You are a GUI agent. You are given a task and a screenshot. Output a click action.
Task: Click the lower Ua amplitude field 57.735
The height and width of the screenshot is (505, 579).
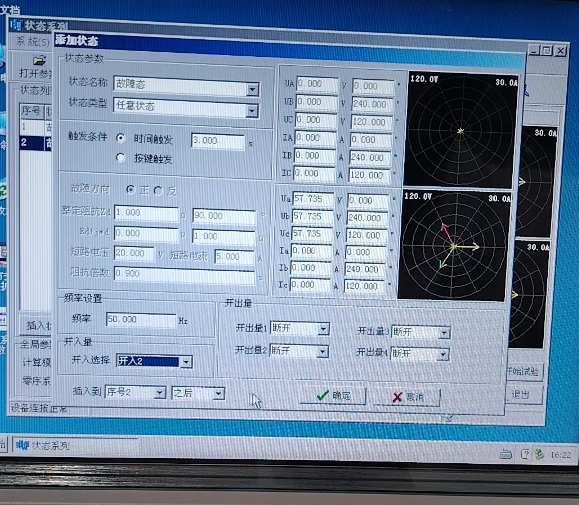[313, 199]
